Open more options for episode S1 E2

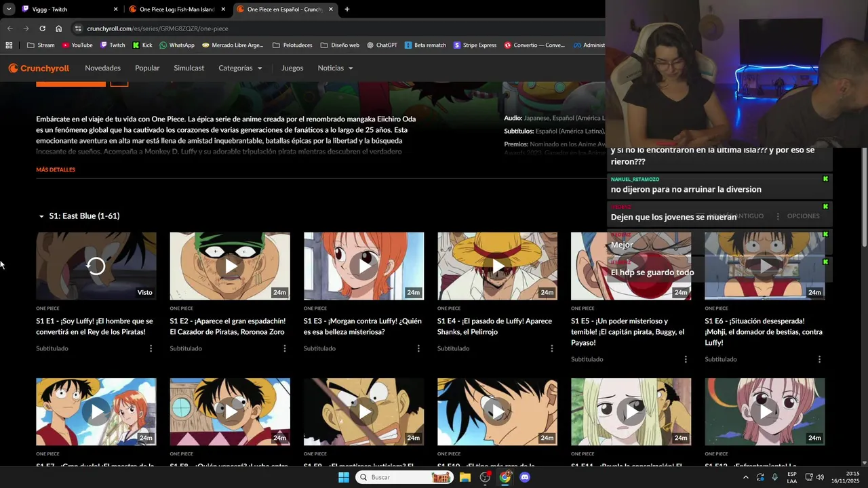tap(284, 348)
